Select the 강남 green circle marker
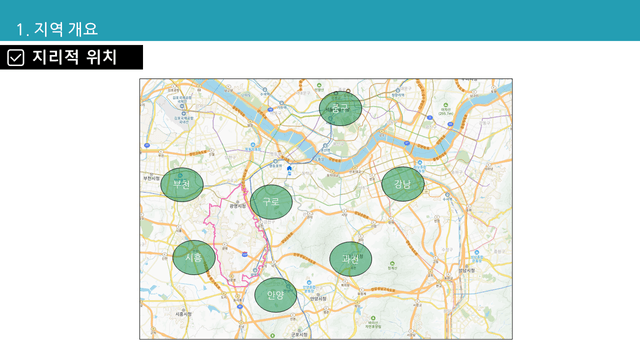 pyautogui.click(x=403, y=184)
